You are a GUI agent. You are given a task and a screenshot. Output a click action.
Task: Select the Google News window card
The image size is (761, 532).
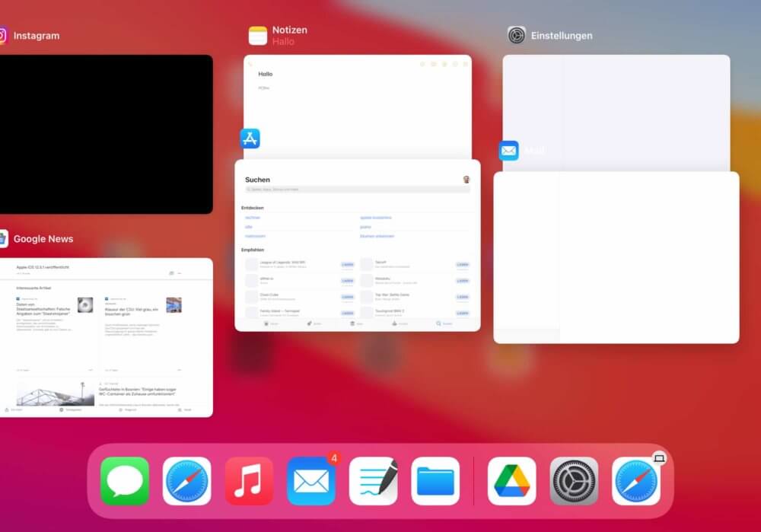click(107, 337)
